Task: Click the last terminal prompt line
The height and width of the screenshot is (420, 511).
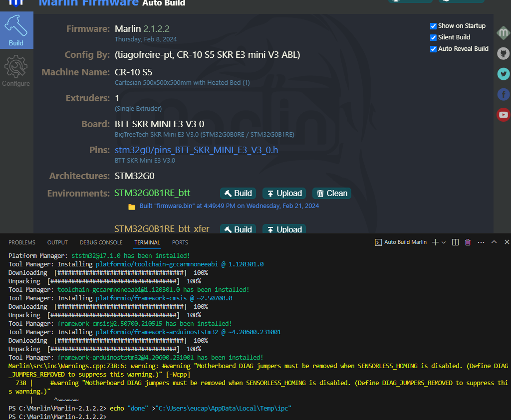Action: click(x=57, y=417)
